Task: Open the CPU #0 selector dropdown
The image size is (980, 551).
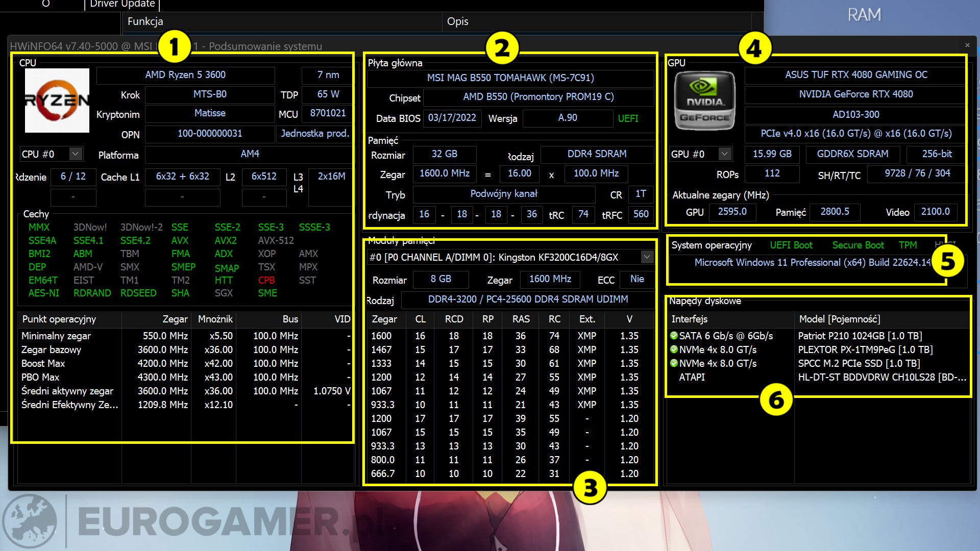Action: (75, 154)
